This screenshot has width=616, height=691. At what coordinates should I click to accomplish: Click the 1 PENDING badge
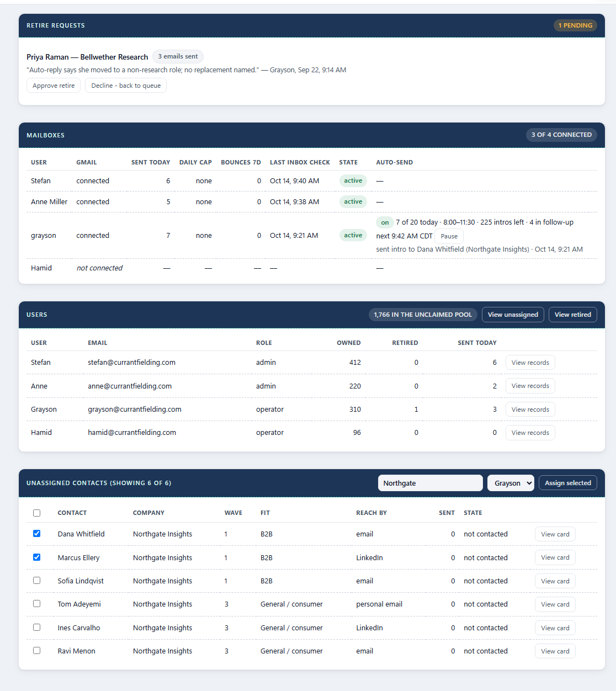575,25
